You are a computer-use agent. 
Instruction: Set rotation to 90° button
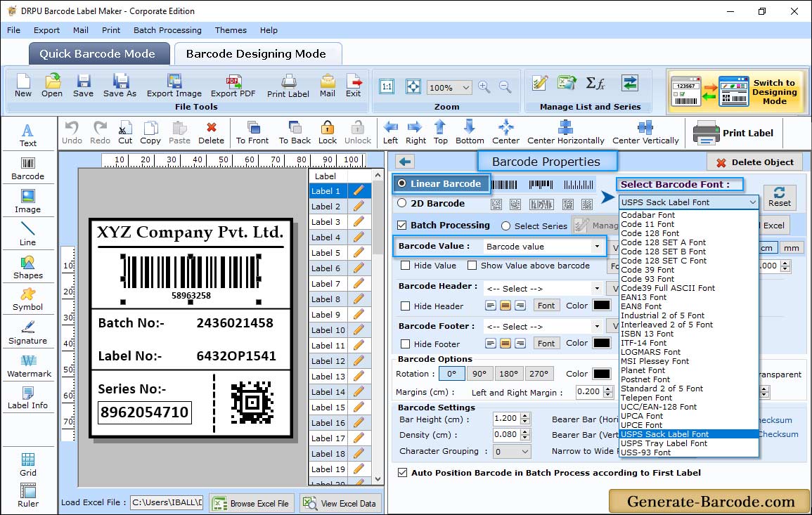click(479, 373)
